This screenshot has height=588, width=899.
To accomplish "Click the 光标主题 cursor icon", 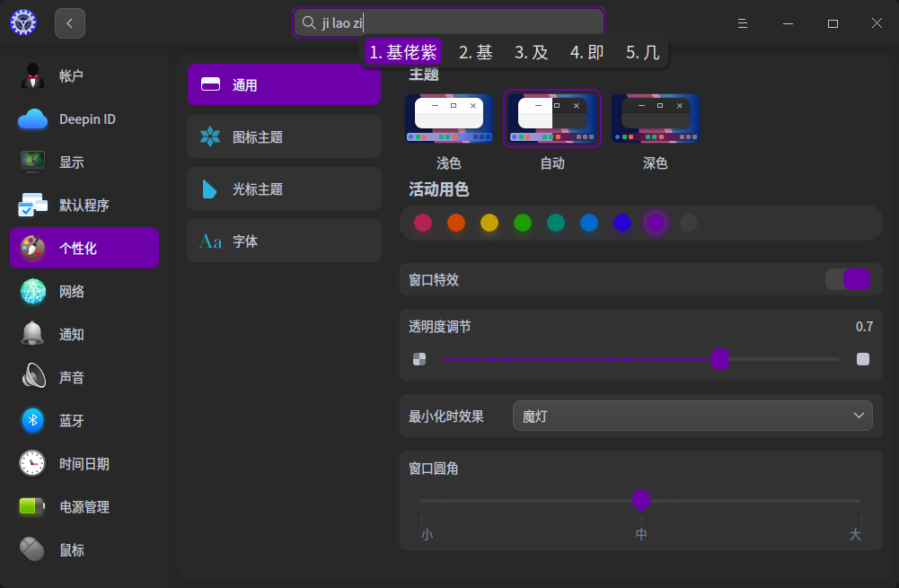I will [x=210, y=189].
